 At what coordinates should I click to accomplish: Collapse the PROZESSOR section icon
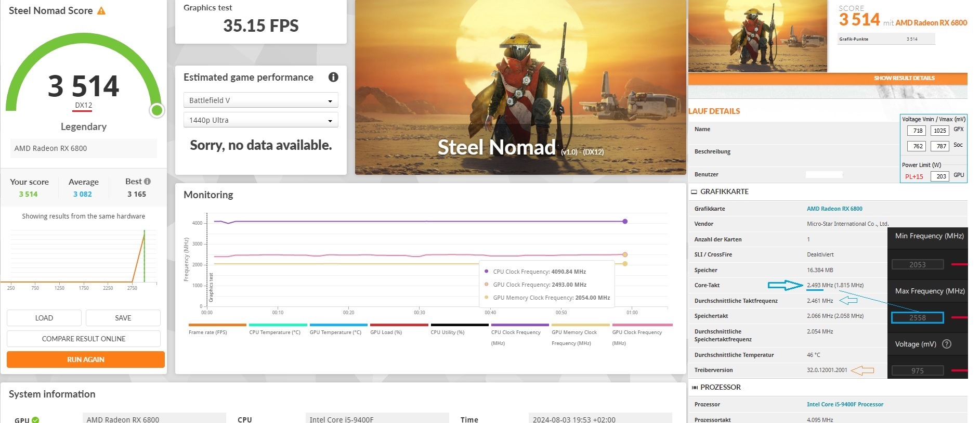click(x=694, y=388)
